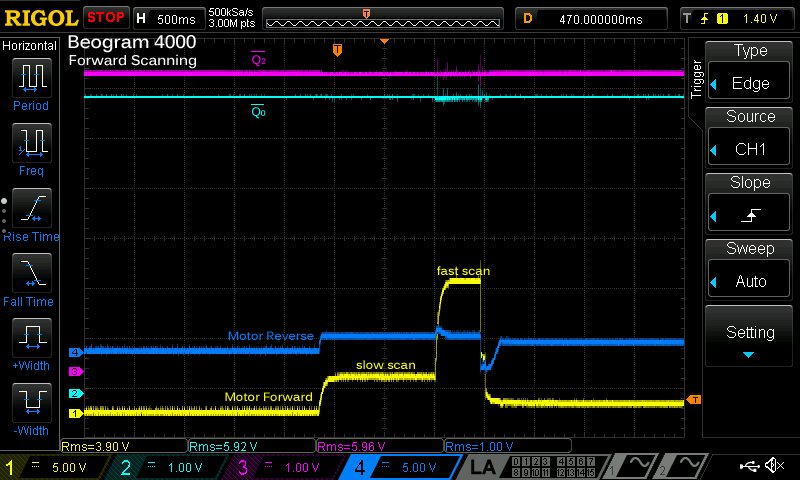
Task: Toggle the speaker mute icon
Action: pyautogui.click(x=775, y=466)
